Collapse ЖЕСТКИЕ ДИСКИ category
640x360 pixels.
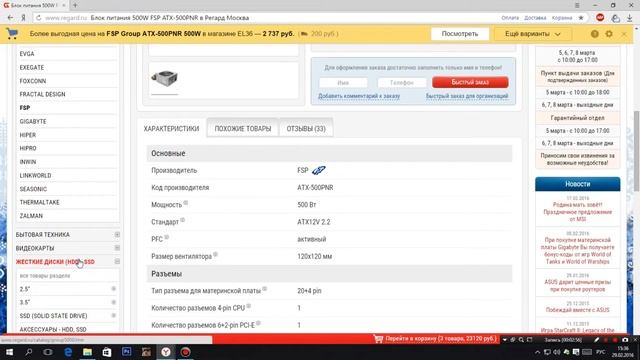pyautogui.click(x=117, y=262)
